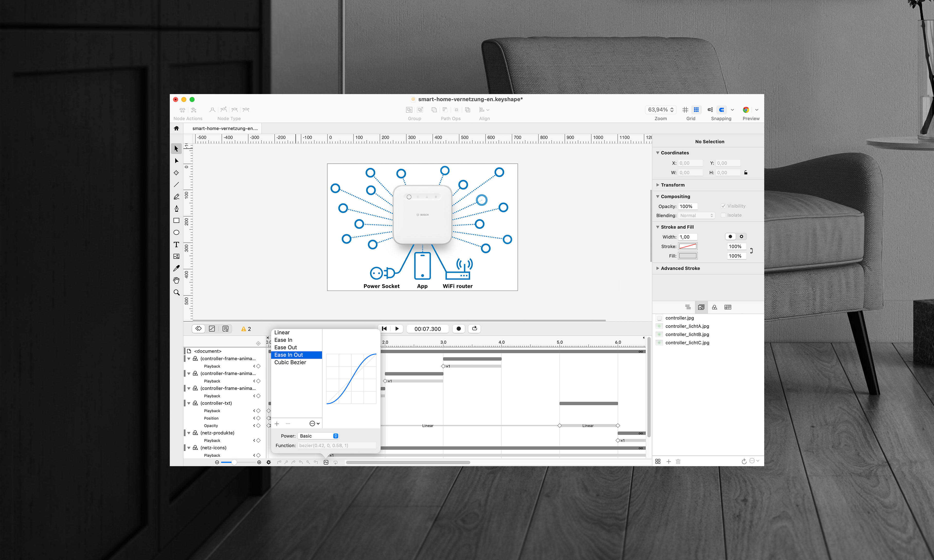This screenshot has height=560, width=934.
Task: Open the Symbols panel icon
Action: [715, 307]
